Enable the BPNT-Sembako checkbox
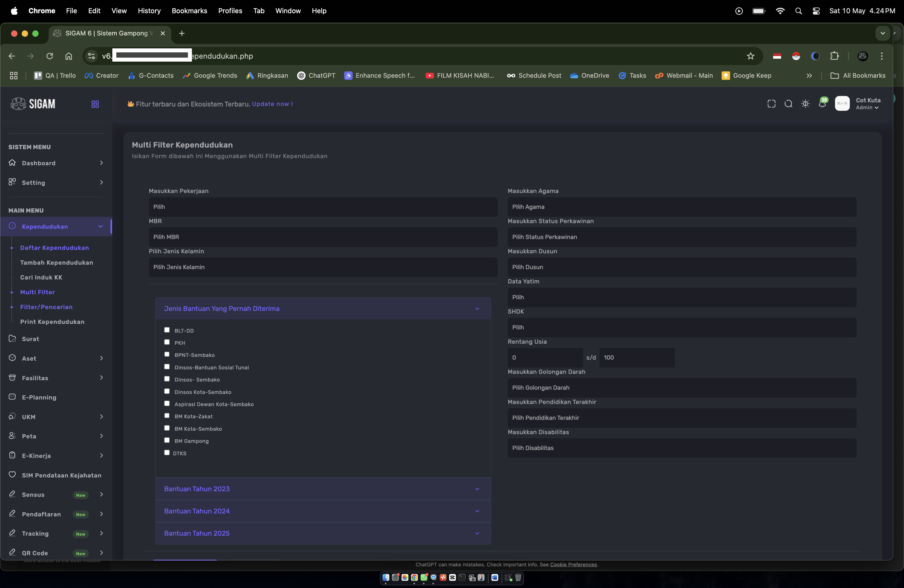Viewport: 904px width, 588px height. (167, 354)
